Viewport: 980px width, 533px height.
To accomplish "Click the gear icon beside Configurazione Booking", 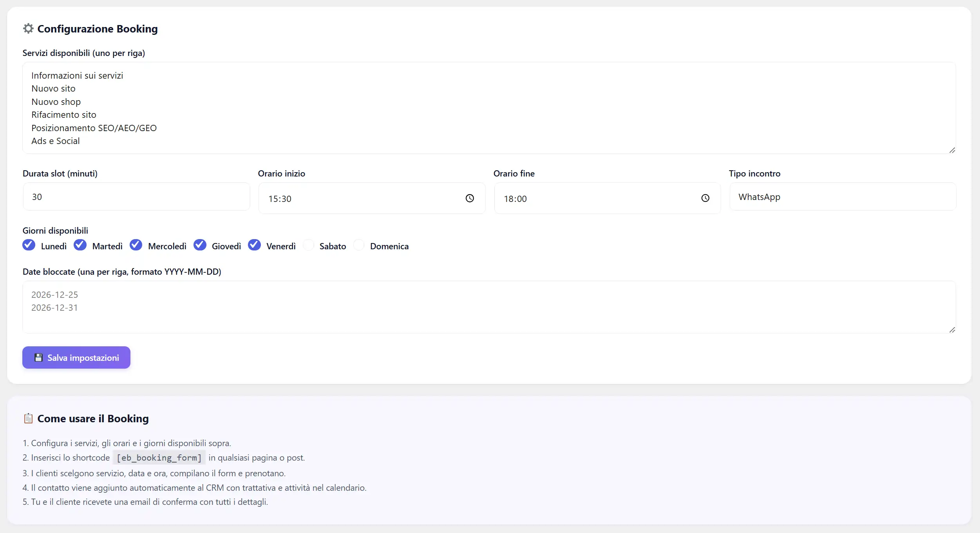I will pos(28,29).
